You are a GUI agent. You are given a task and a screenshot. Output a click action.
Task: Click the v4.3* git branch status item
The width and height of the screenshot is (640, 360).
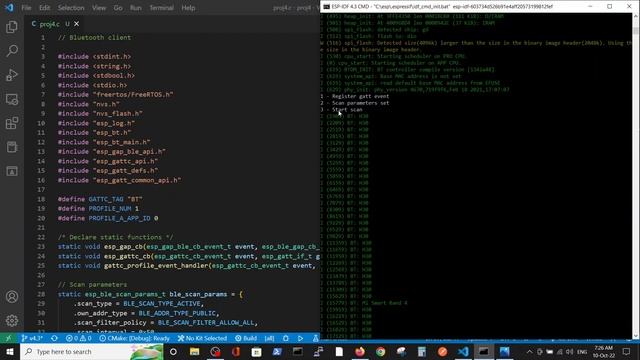click(32, 338)
